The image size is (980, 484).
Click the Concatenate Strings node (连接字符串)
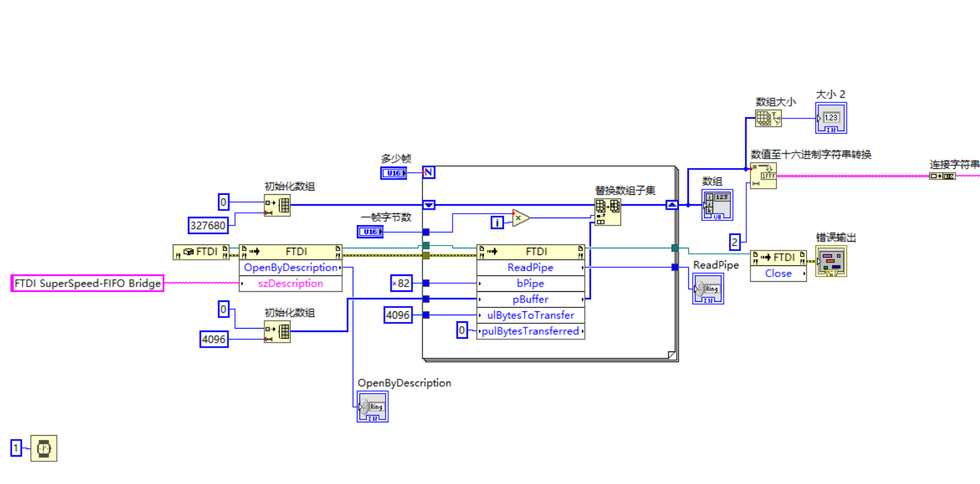click(x=943, y=176)
